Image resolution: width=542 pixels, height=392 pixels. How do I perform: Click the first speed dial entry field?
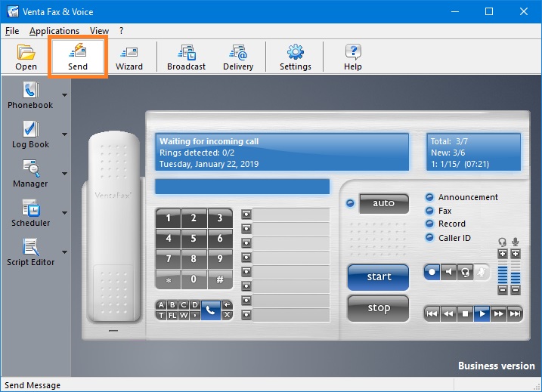pos(291,215)
